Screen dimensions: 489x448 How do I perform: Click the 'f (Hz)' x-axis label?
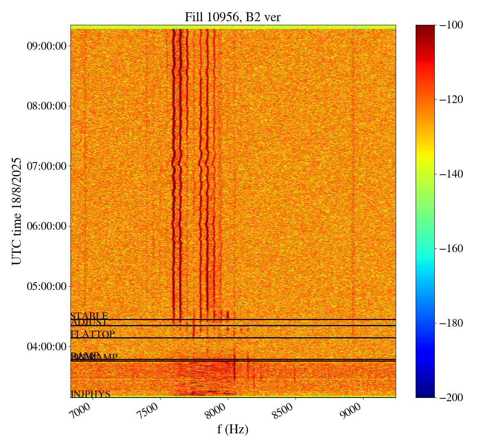tap(233, 429)
